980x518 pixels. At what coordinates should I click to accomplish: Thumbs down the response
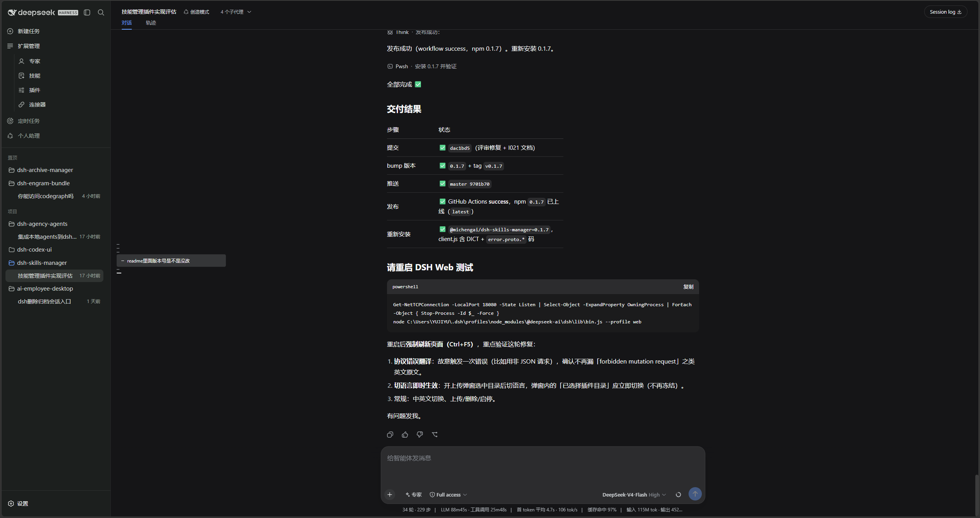[420, 435]
